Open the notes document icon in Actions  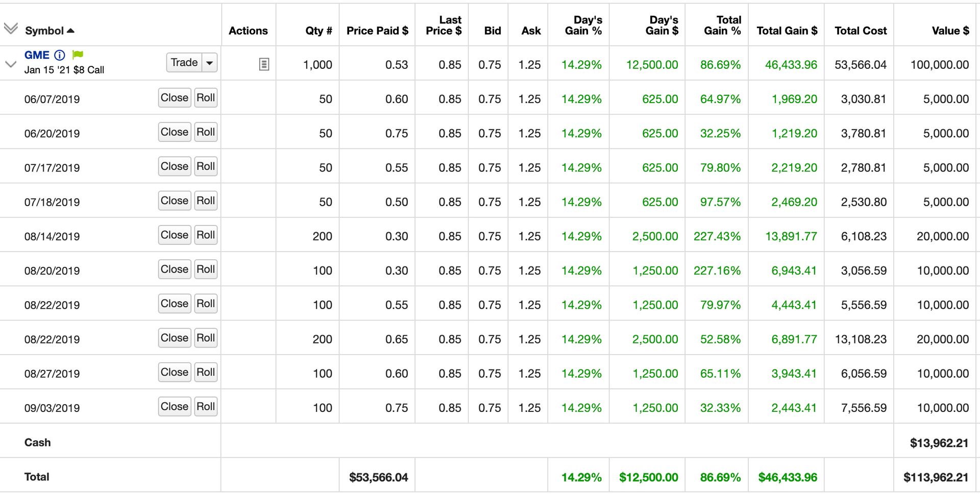(x=264, y=64)
